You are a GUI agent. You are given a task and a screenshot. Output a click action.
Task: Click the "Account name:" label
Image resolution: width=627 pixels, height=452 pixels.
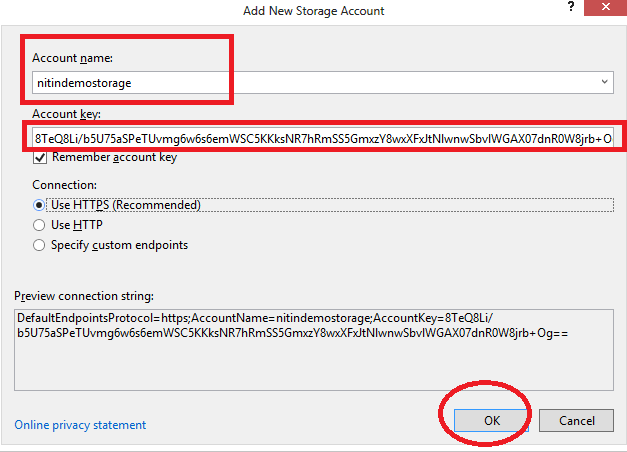pos(72,59)
